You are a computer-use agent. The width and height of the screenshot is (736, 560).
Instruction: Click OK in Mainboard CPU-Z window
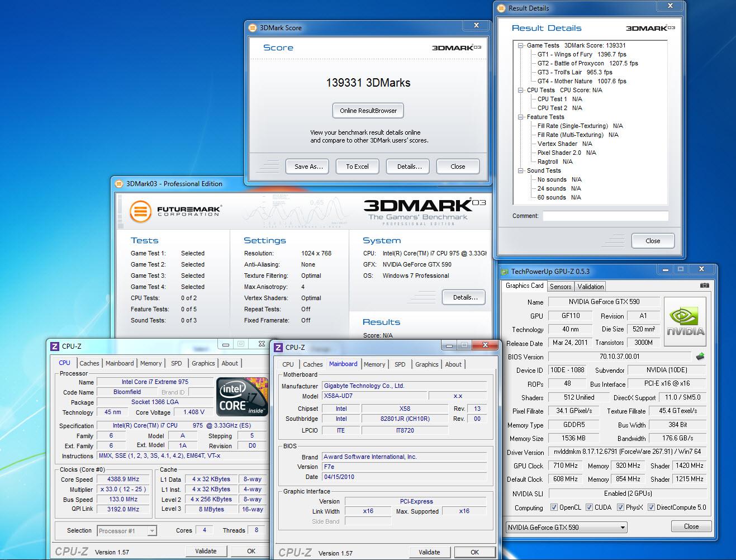click(x=474, y=552)
